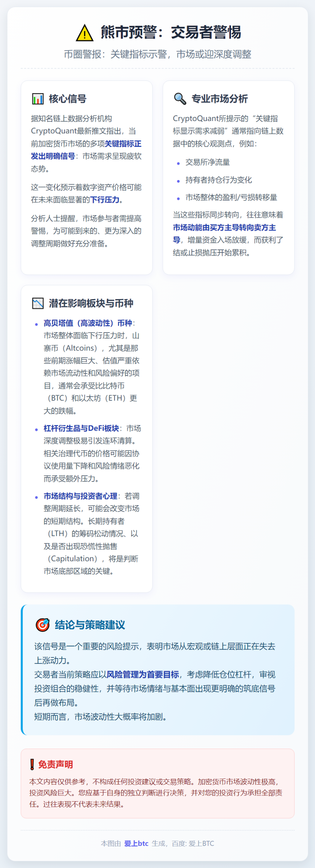This screenshot has width=315, height=868.
Task: Click the bold text 风险管理为首要目标
Action: 143,674
